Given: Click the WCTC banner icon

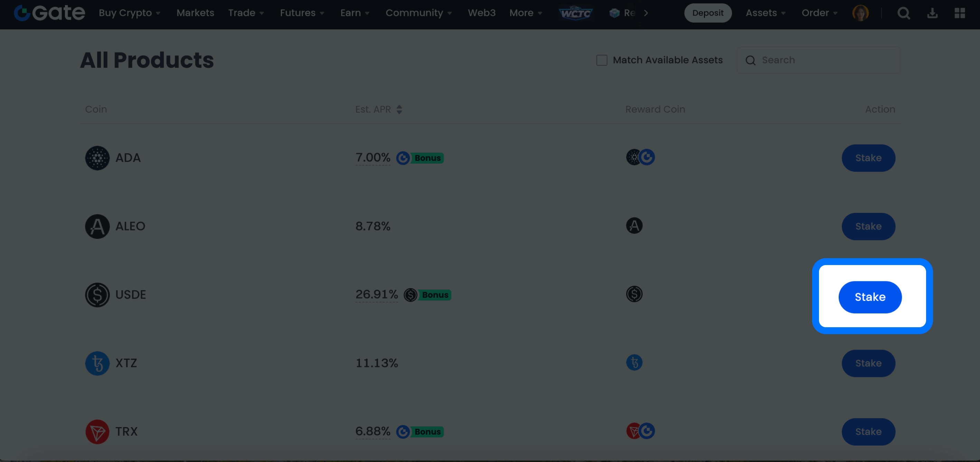Looking at the screenshot, I should pos(576,13).
